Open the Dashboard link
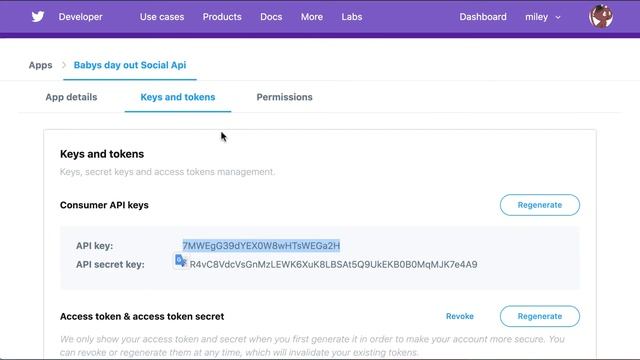Viewport: 640px width, 360px height. [483, 17]
